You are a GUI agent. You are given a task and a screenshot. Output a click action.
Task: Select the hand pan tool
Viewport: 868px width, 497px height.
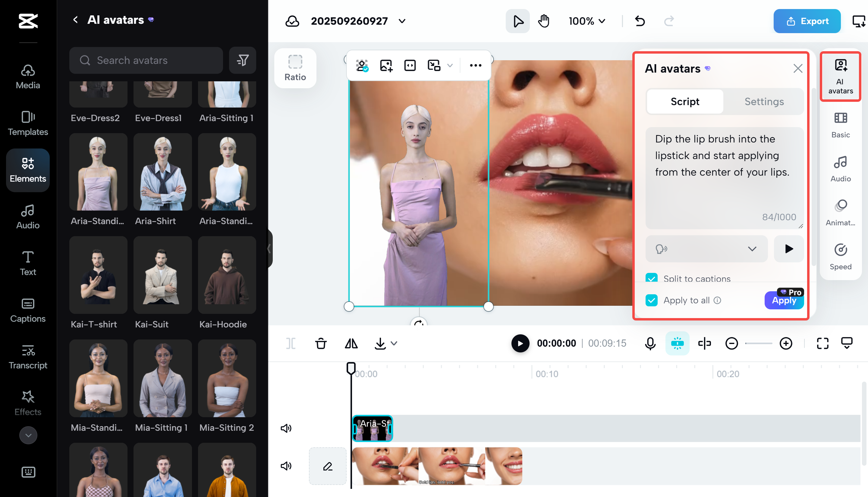544,21
